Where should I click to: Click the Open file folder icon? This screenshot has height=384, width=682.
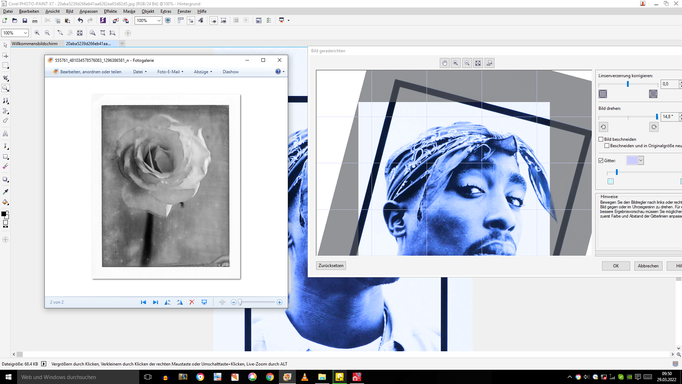tap(15, 20)
